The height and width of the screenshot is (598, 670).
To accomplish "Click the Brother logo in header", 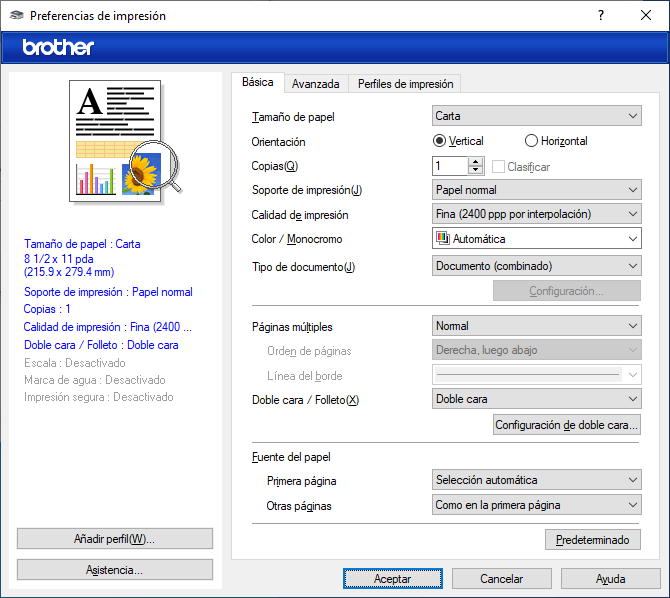I will [x=58, y=47].
